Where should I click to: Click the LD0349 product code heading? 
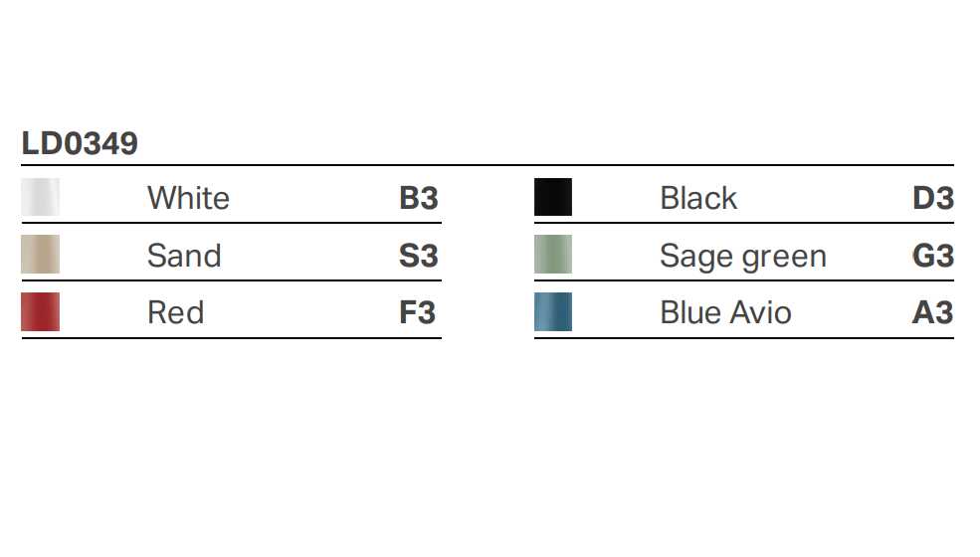(x=80, y=143)
